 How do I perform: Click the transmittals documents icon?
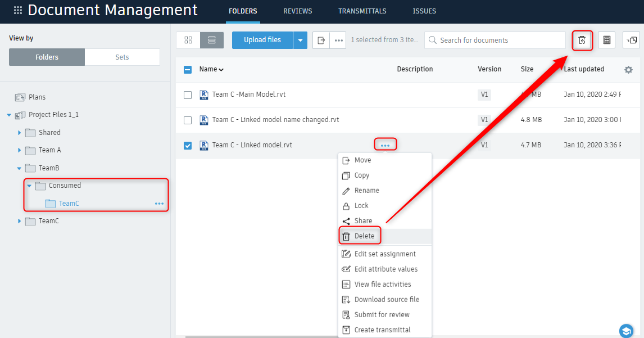(x=631, y=40)
